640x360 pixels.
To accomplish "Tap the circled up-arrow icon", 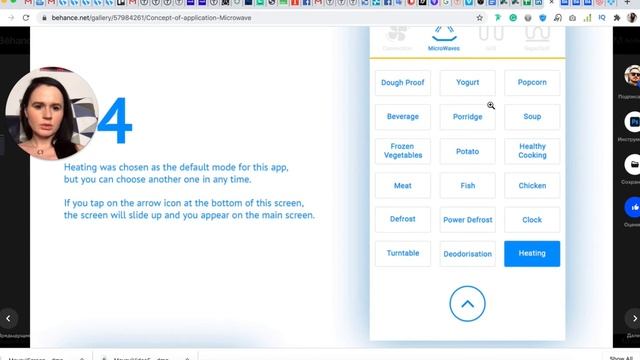I will coord(467,304).
